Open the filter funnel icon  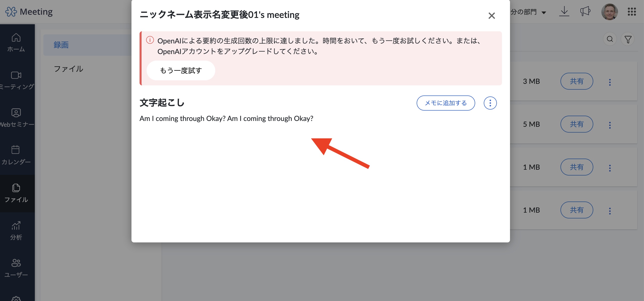click(628, 39)
